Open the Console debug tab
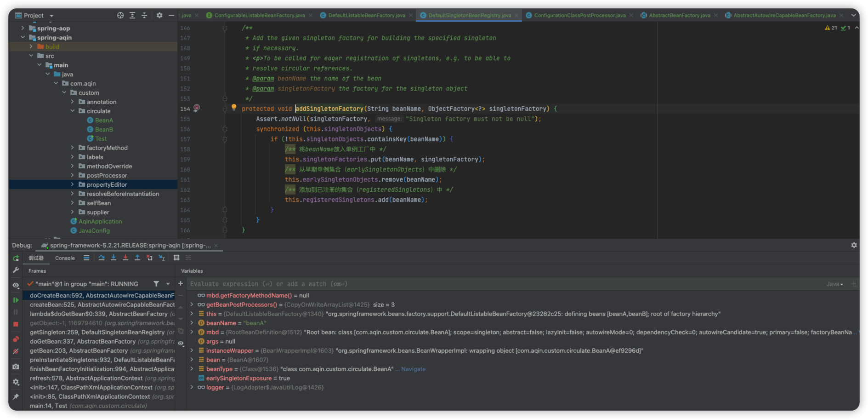 click(x=65, y=258)
